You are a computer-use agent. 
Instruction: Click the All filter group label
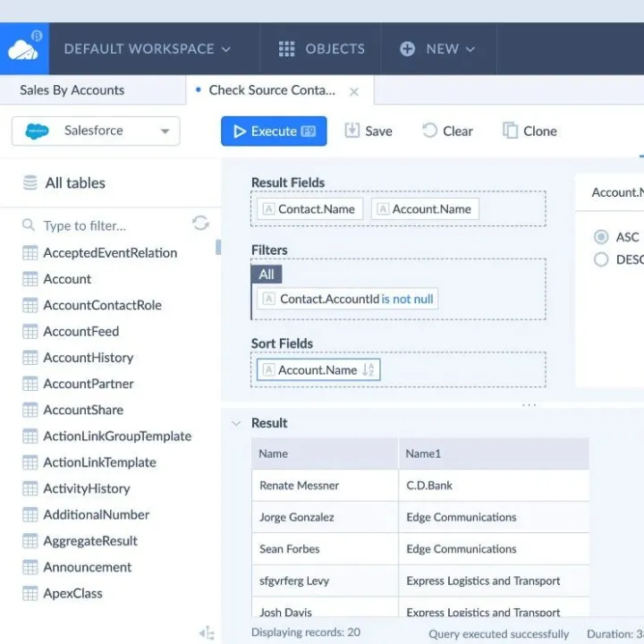267,275
